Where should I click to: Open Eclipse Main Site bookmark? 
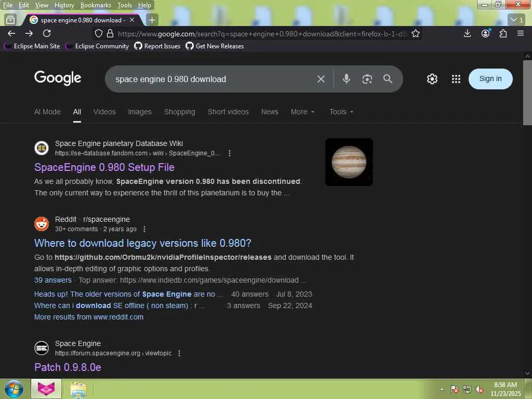(33, 46)
